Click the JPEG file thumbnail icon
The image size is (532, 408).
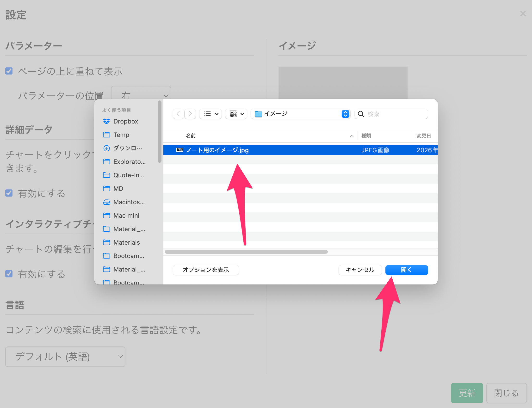(x=180, y=150)
